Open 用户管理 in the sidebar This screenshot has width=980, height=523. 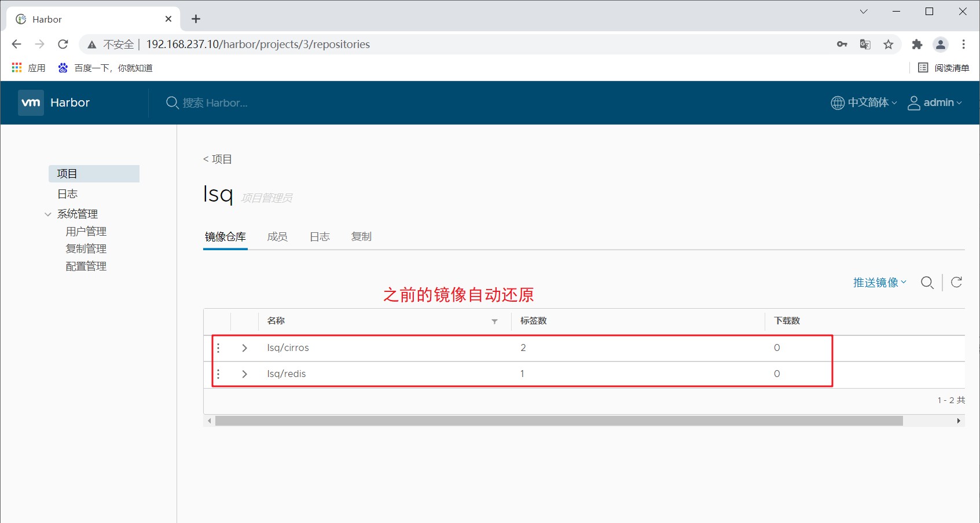(86, 232)
